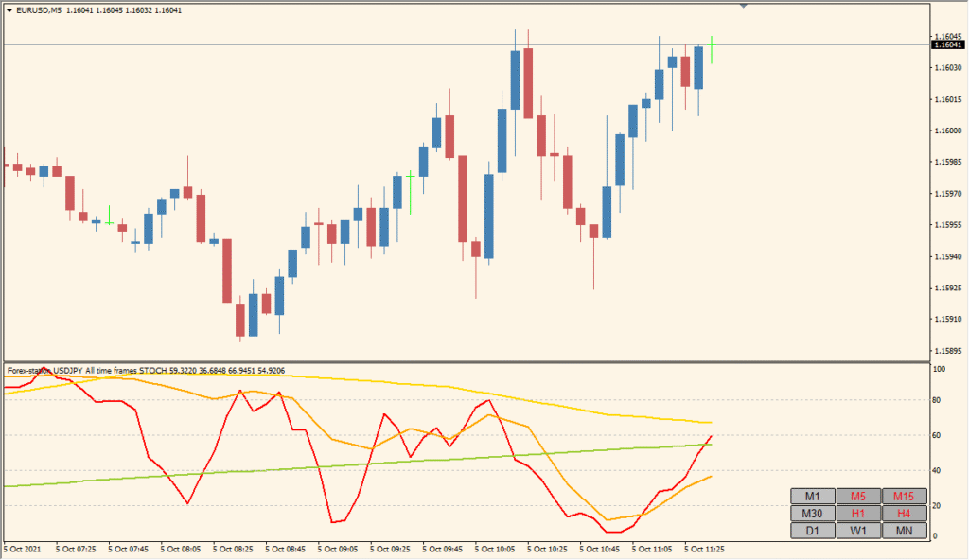
Task: Click the 5 Oct 2021 time axis label
Action: tap(23, 549)
